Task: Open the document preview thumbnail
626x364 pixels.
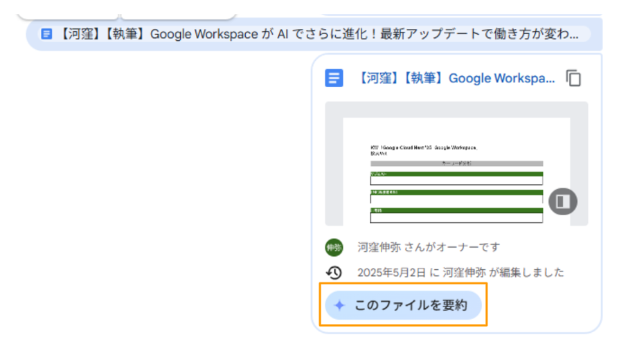Action: [456, 163]
